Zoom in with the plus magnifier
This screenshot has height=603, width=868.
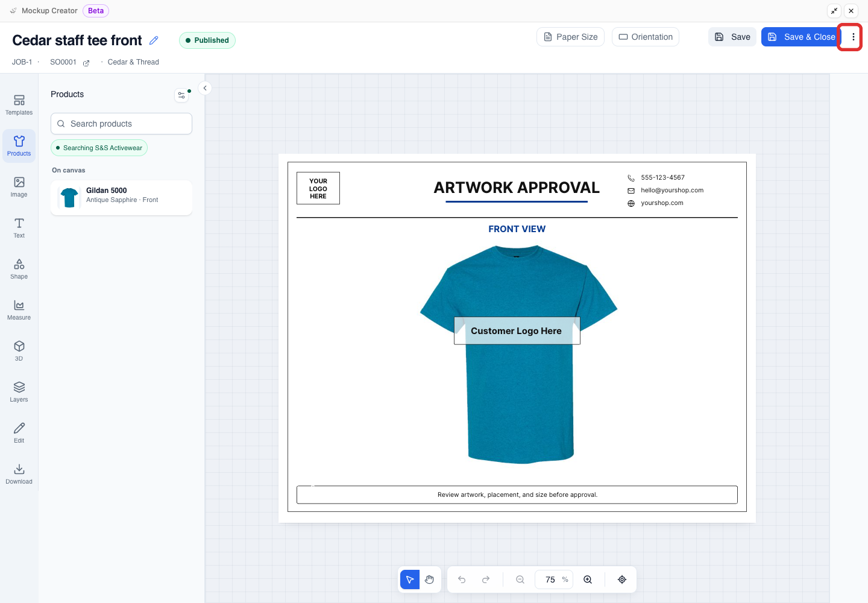(588, 579)
